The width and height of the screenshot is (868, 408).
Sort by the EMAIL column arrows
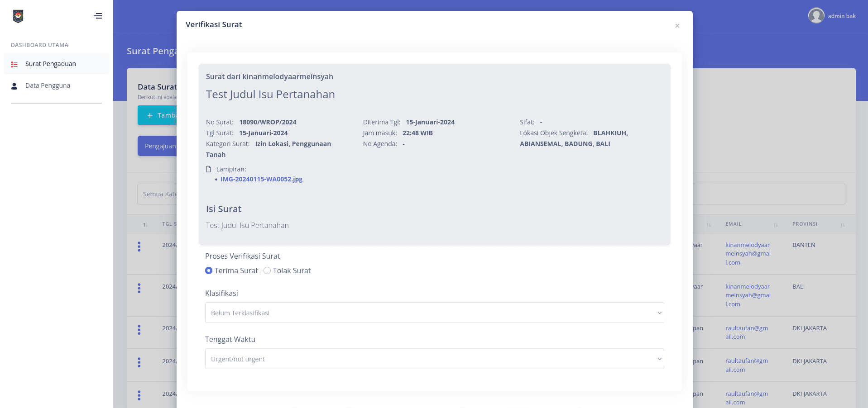(776, 225)
